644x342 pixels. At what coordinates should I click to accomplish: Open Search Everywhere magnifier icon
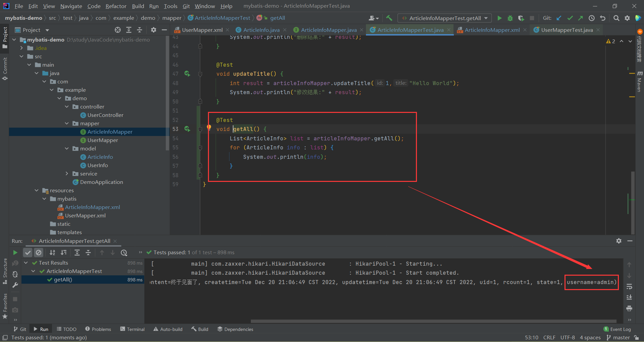pyautogui.click(x=616, y=18)
